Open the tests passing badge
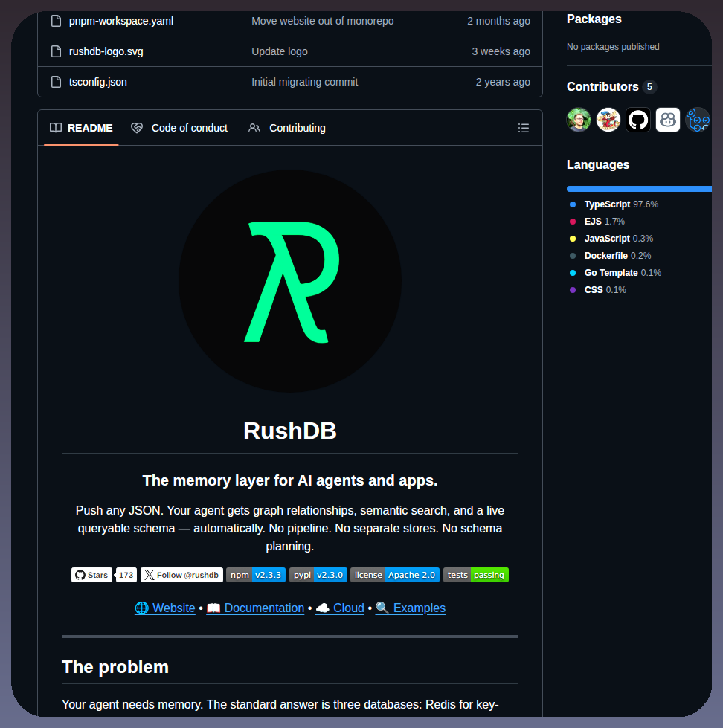This screenshot has width=723, height=728. click(476, 575)
